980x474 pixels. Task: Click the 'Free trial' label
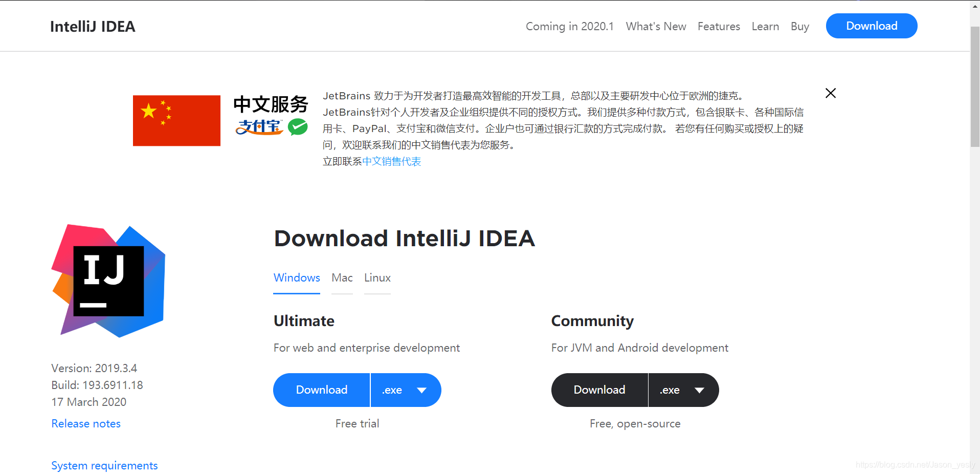357,424
